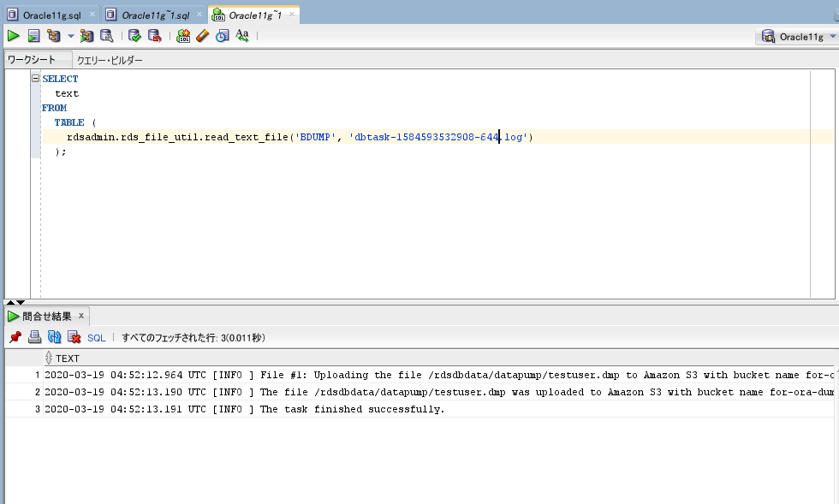The image size is (839, 504).
Task: Select the 問合せ結果 results tab
Action: [46, 317]
